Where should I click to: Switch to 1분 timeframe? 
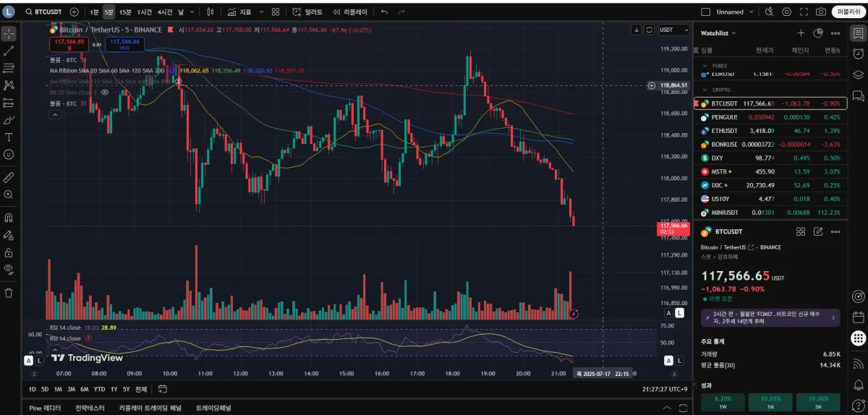point(95,12)
